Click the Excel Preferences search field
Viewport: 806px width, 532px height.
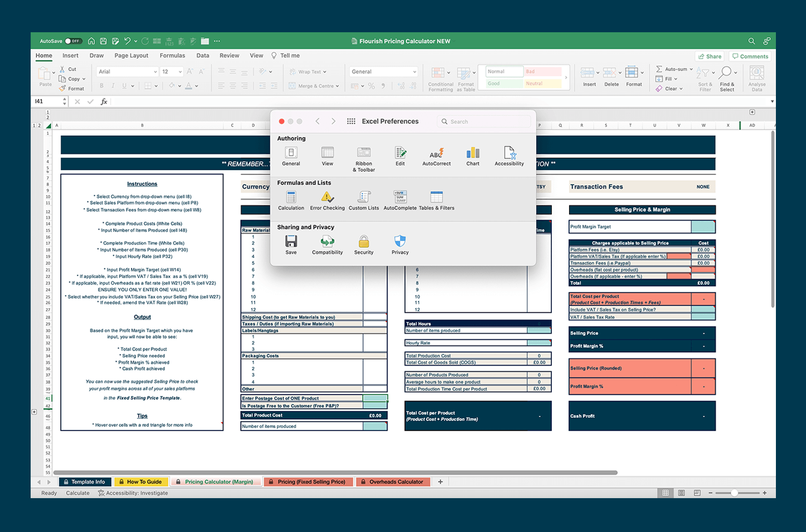(x=484, y=121)
